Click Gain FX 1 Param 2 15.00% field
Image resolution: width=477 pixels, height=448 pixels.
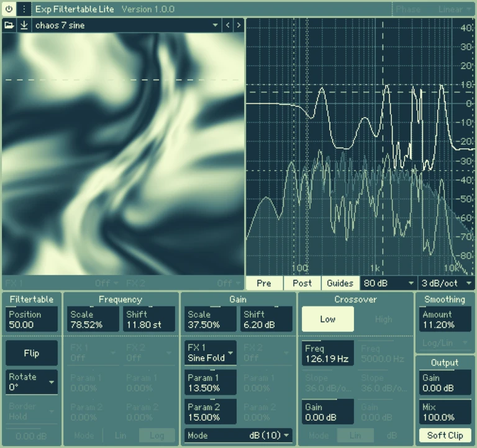point(211,412)
